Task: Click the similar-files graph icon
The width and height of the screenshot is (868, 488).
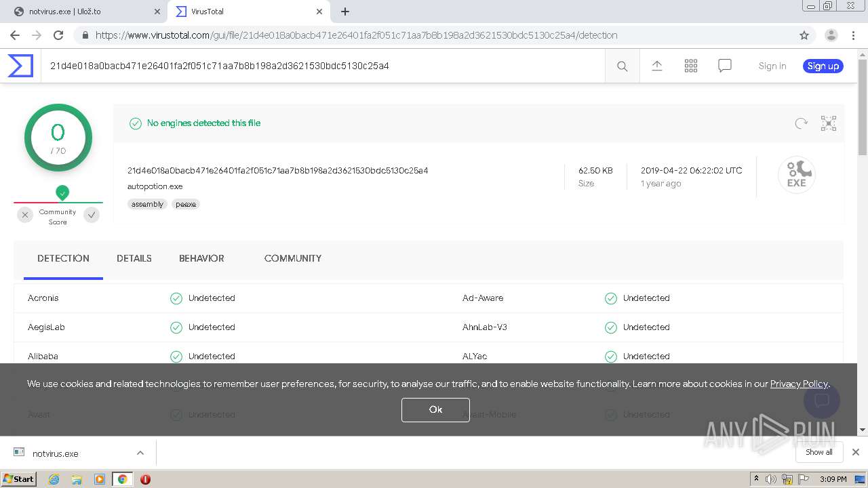Action: click(x=829, y=123)
